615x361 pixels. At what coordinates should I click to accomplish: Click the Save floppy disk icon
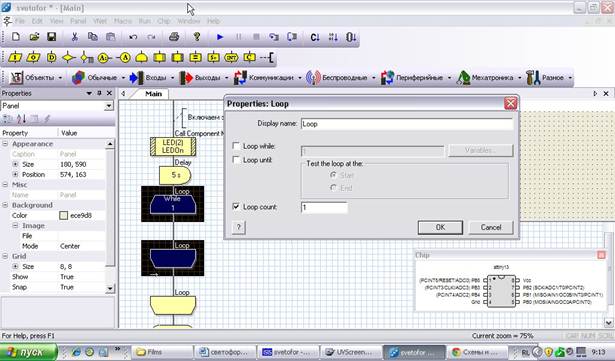click(x=51, y=37)
